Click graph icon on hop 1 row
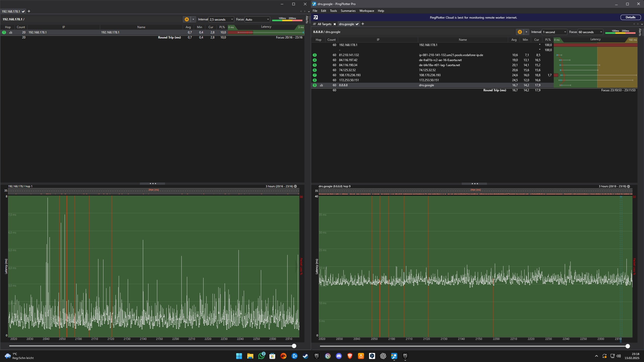Image resolution: width=644 pixels, height=362 pixels. 11,32
